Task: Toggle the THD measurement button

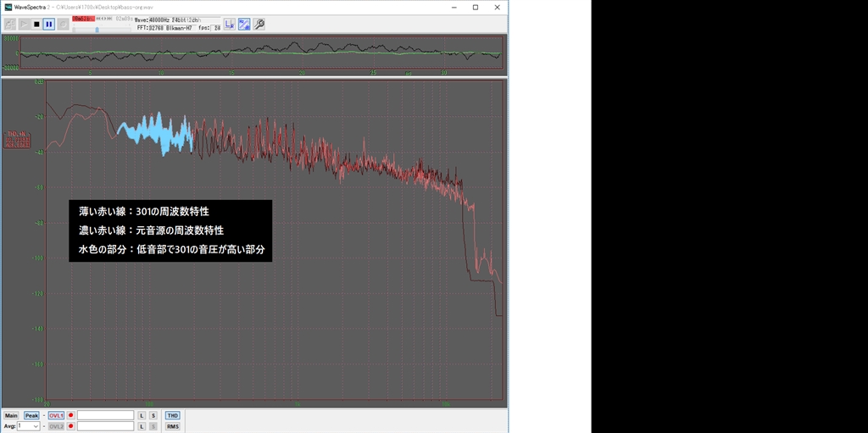Action: [172, 415]
